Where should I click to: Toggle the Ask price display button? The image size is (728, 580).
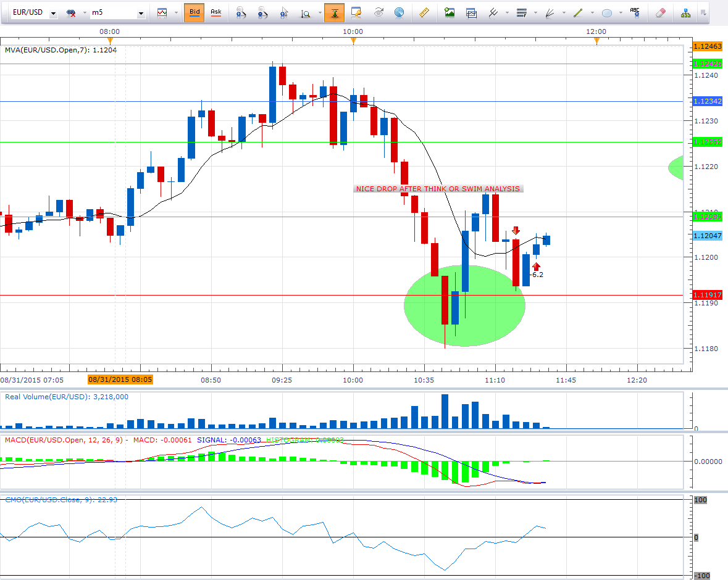pyautogui.click(x=215, y=12)
